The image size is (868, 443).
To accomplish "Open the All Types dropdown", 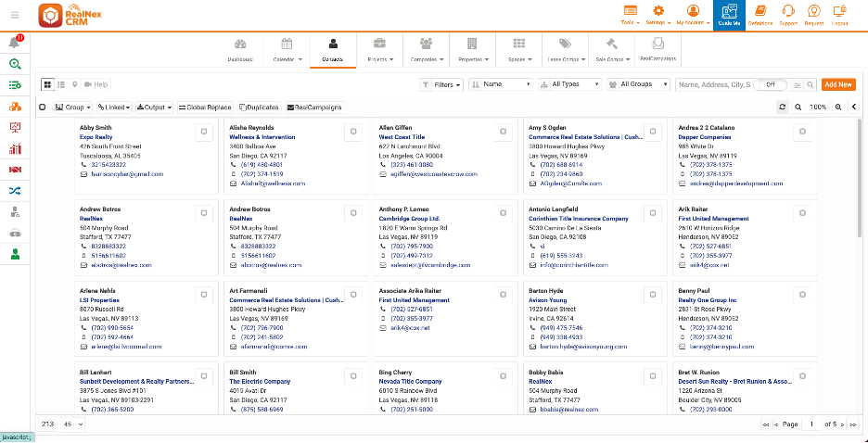I will click(569, 84).
